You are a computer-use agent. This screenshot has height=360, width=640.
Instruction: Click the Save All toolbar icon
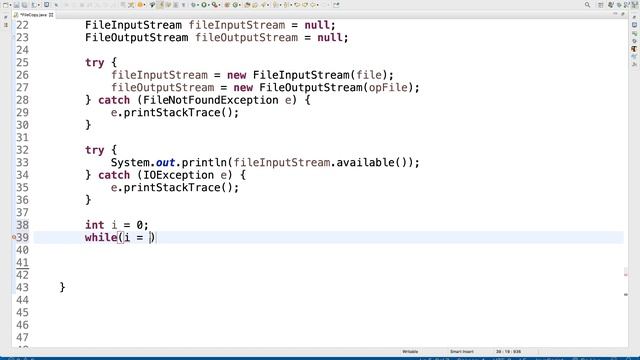coord(24,5)
